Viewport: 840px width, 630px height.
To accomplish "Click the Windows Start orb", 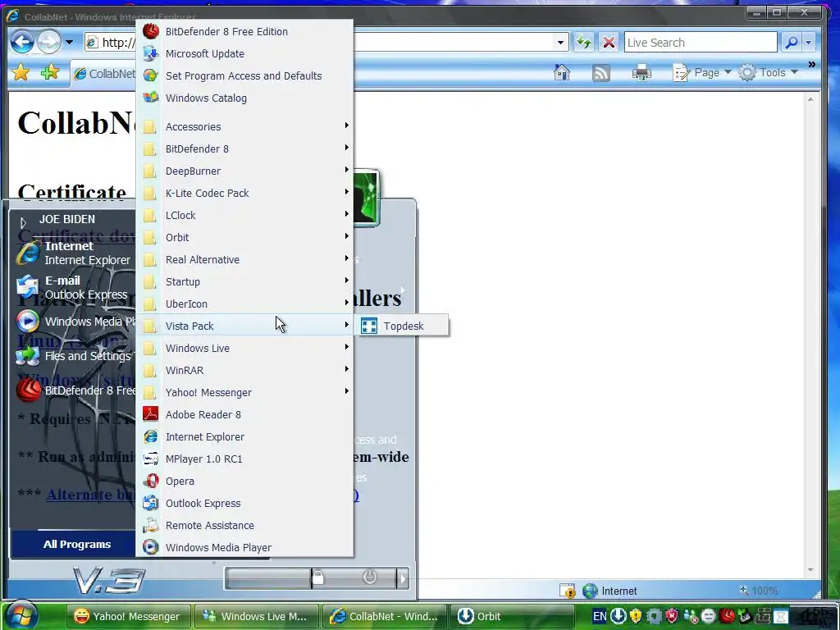I will tap(21, 615).
